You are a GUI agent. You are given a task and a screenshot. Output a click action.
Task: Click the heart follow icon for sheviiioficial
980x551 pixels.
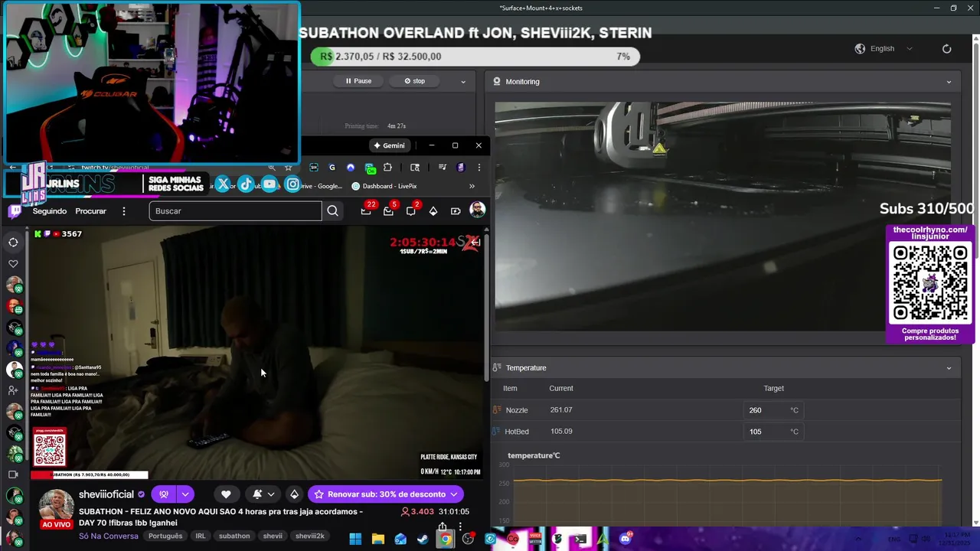click(x=226, y=494)
